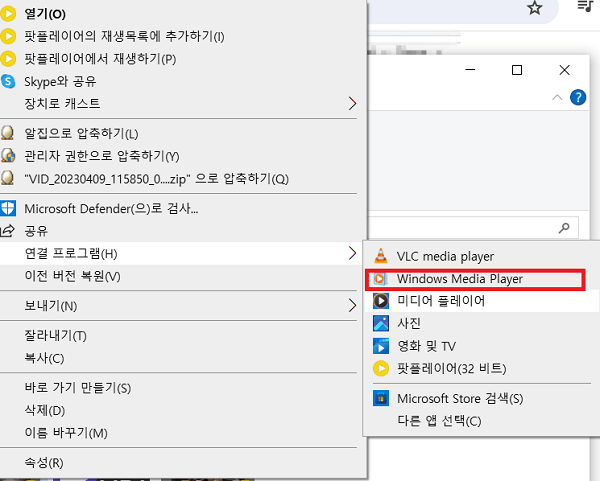This screenshot has width=600, height=481.
Task: Click ALZip shield icon for 관리자 권한으로 압축하기
Action: coord(8,155)
